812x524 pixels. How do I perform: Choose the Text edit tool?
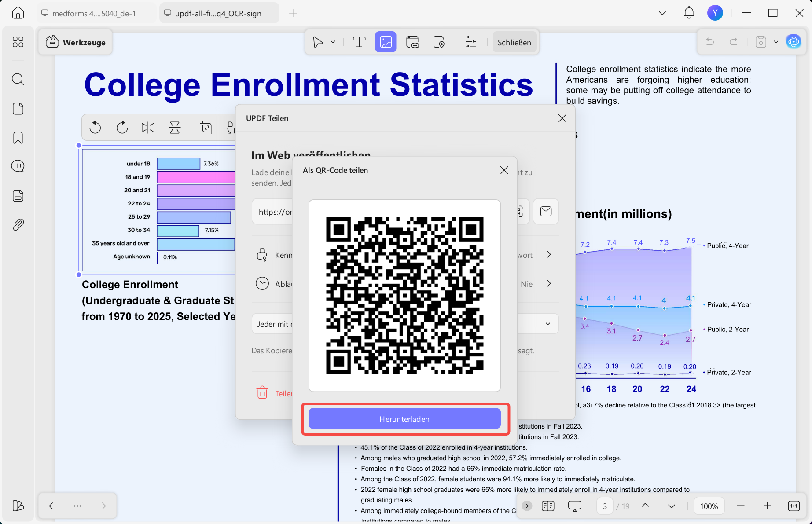coord(359,42)
